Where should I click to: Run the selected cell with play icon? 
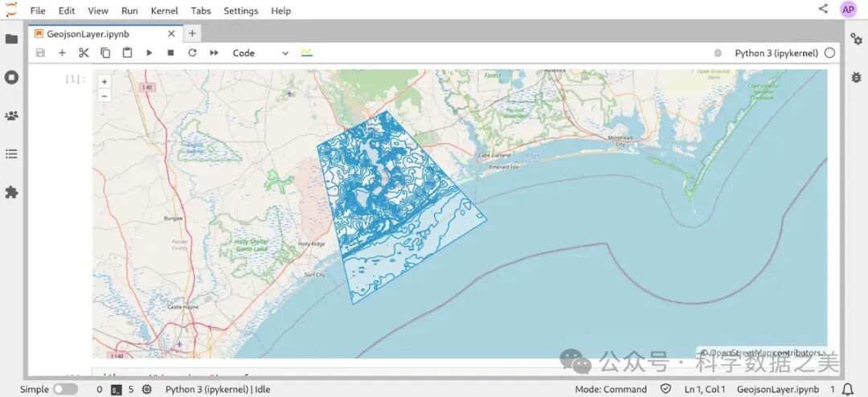(x=149, y=53)
